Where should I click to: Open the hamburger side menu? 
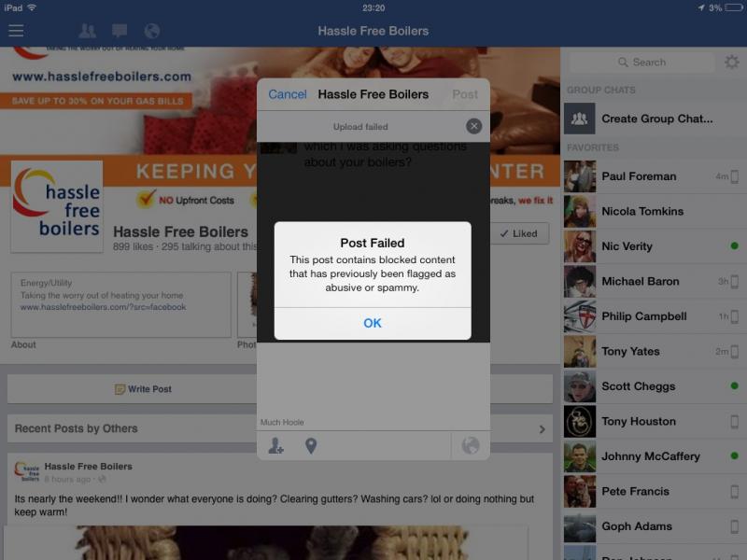pos(16,31)
